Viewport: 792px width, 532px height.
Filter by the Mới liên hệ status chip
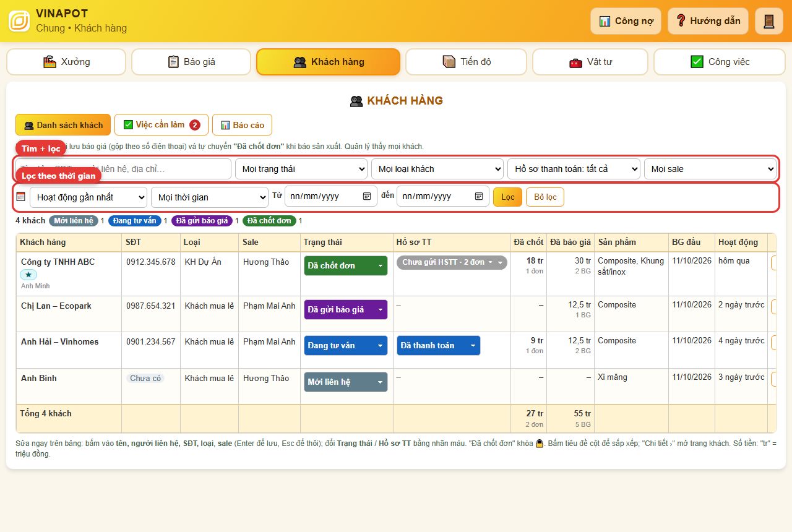pyautogui.click(x=74, y=221)
